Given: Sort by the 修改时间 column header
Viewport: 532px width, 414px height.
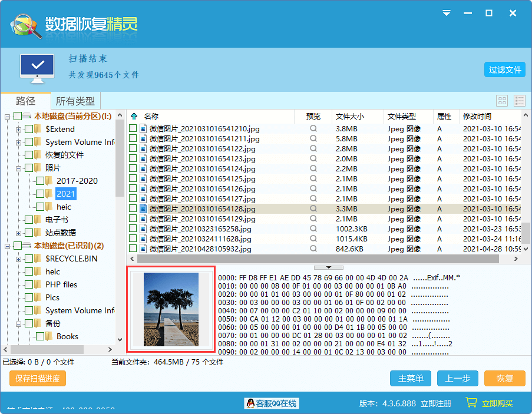Looking at the screenshot, I should click(x=477, y=116).
